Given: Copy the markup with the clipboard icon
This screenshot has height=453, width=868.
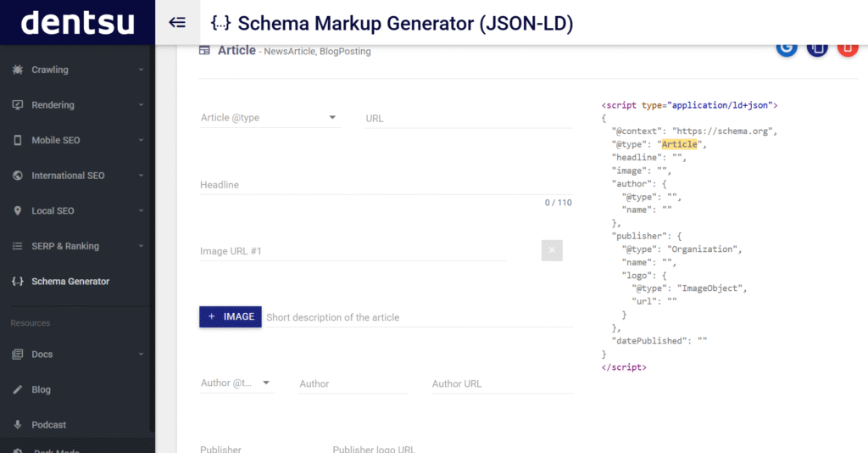Looking at the screenshot, I should [817, 48].
